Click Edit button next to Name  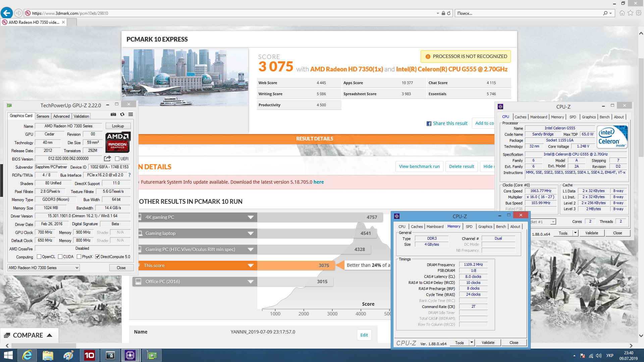click(x=364, y=335)
